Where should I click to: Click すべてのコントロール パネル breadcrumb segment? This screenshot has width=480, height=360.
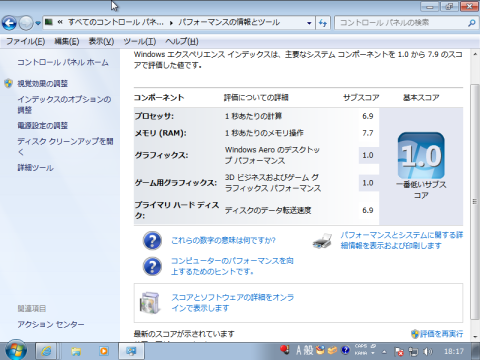coord(116,23)
